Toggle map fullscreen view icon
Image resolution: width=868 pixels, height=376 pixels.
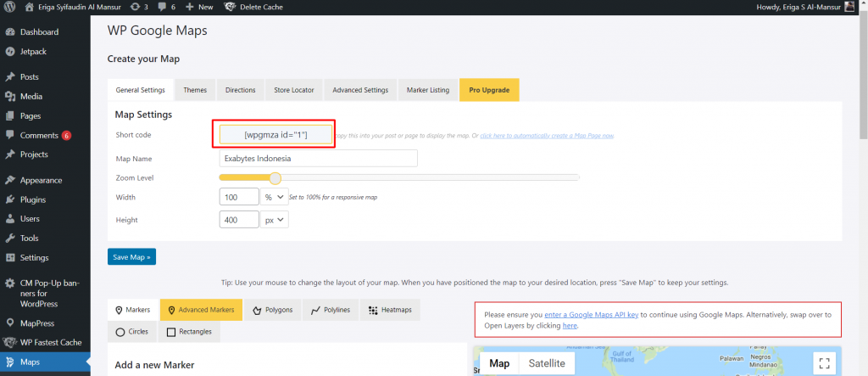click(824, 364)
